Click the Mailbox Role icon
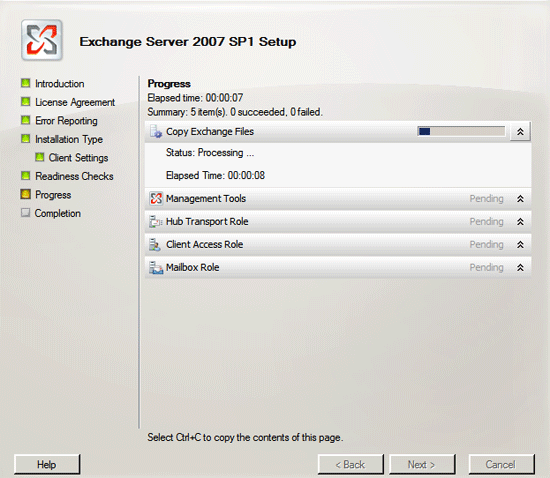Screen dimensions: 550x478 [156, 267]
